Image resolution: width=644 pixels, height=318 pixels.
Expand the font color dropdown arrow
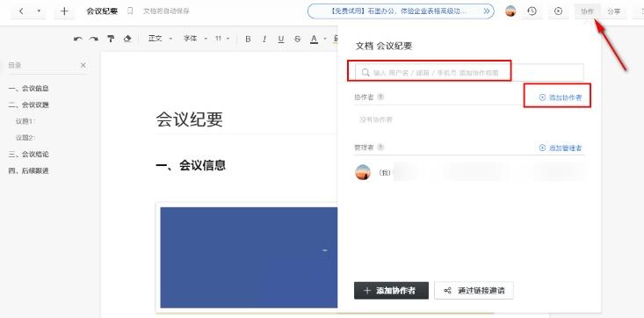click(325, 39)
